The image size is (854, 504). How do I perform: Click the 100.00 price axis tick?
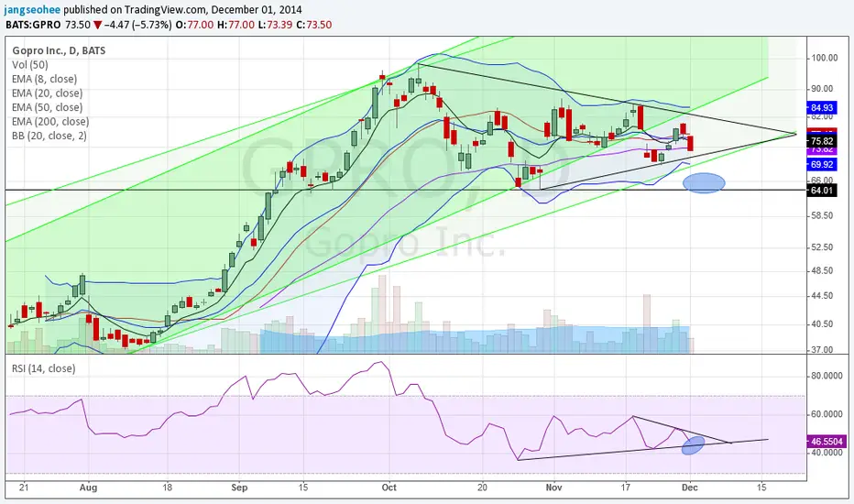click(x=825, y=59)
